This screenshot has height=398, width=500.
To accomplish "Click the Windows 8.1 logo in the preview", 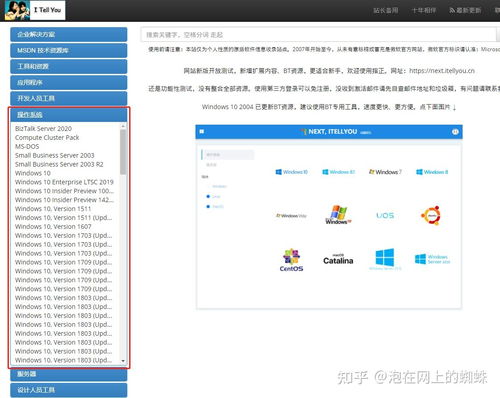I will [338, 172].
